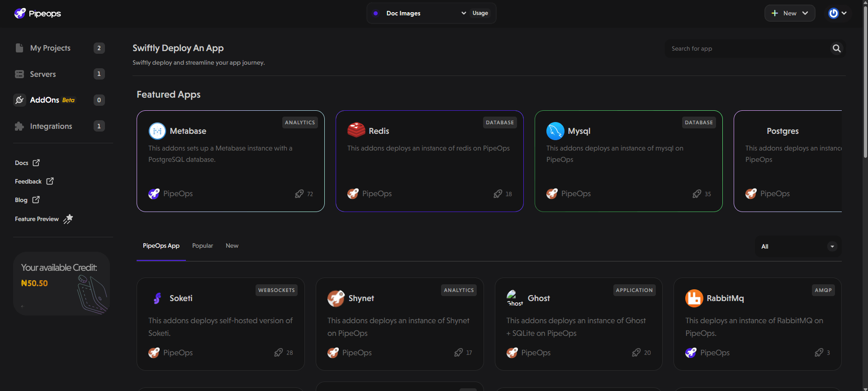
Task: Click the PipeOps author on RabbitMq card
Action: (707, 353)
